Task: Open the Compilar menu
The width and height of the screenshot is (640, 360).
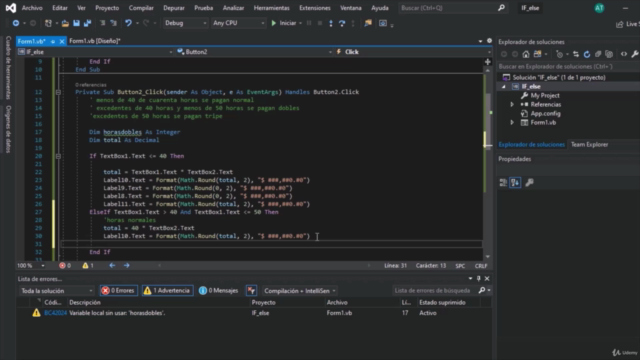Action: (x=141, y=8)
